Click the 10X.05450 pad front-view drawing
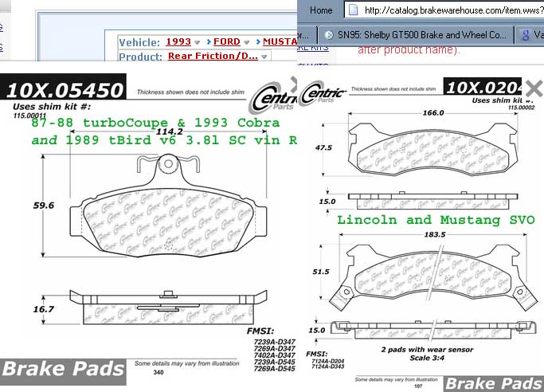 point(169,206)
